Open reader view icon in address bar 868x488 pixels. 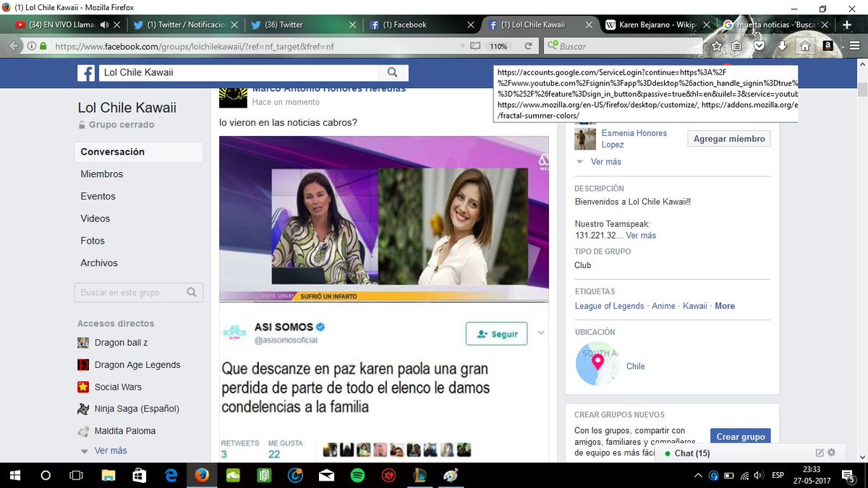475,46
